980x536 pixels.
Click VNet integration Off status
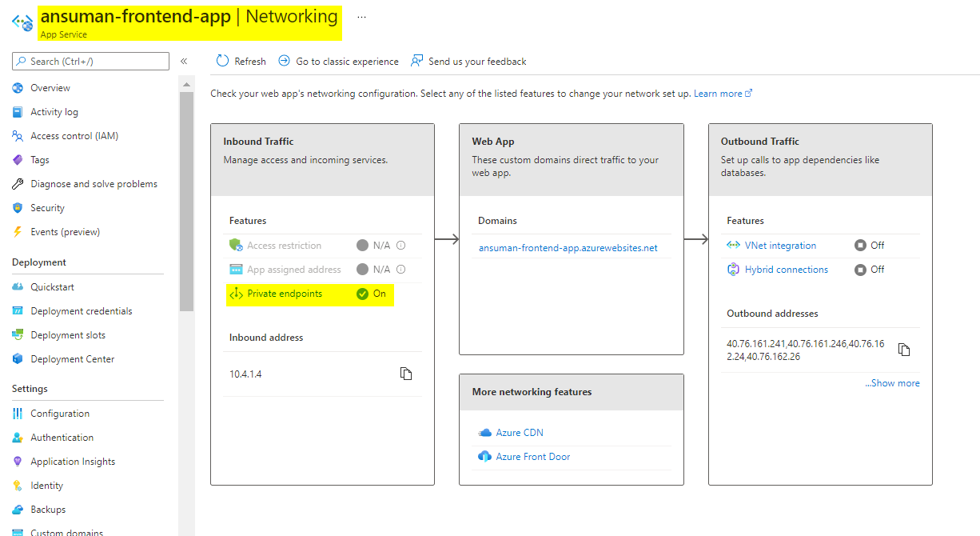[x=870, y=246]
